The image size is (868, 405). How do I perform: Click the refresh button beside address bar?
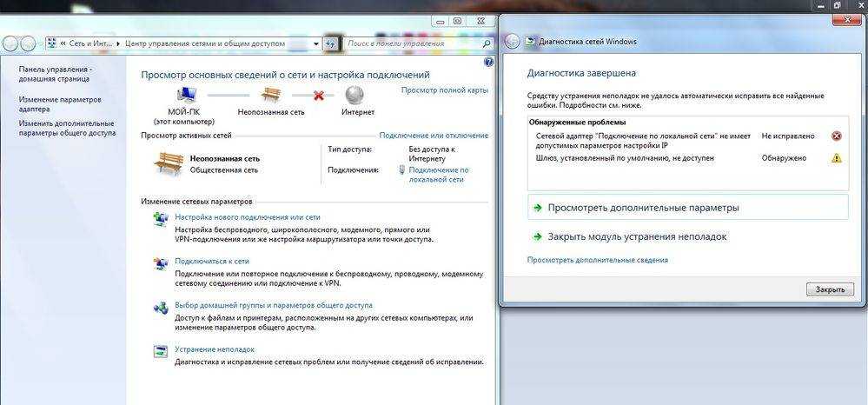[x=331, y=43]
